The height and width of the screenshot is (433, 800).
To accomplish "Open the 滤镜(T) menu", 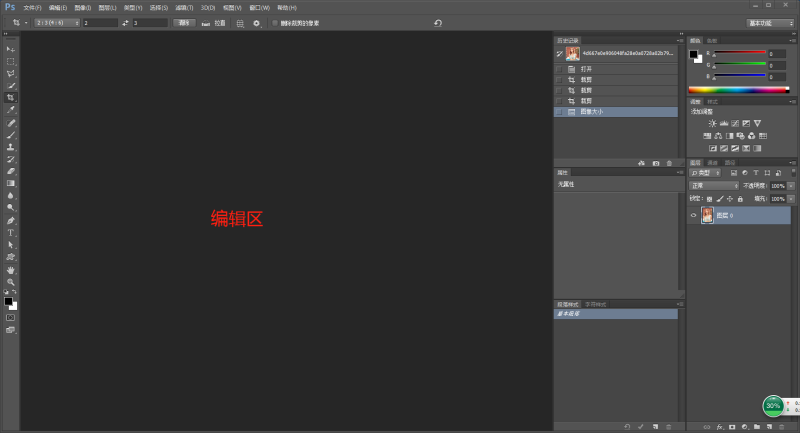I will pyautogui.click(x=181, y=7).
